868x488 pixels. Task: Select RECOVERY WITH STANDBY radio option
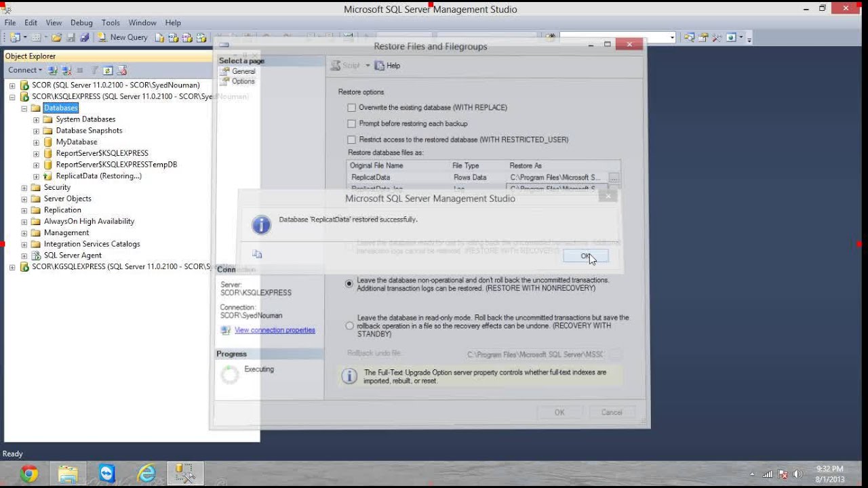tap(349, 326)
